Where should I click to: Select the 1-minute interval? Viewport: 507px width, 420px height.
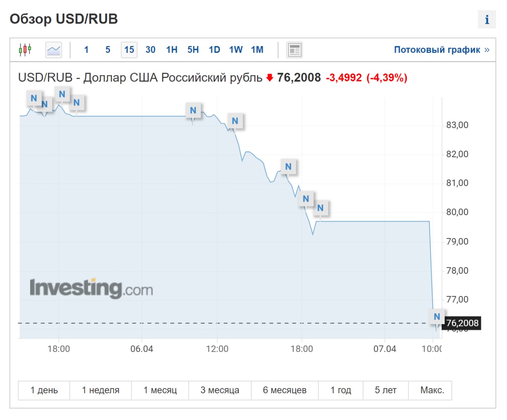tap(86, 50)
